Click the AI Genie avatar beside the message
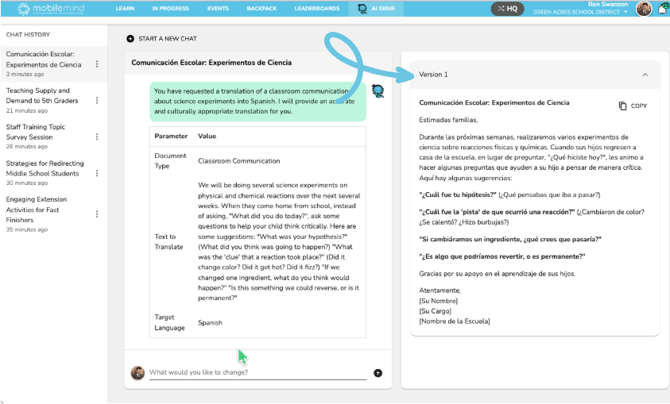The width and height of the screenshot is (670, 404). [x=378, y=91]
